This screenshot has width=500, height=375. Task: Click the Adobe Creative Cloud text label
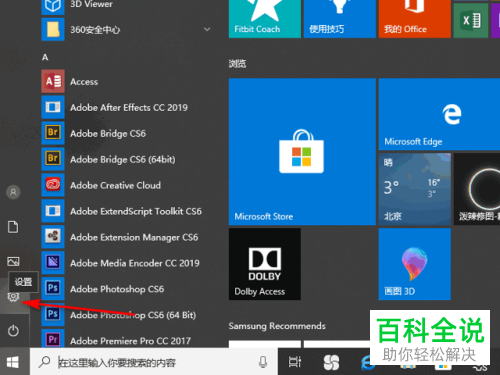[x=115, y=185]
